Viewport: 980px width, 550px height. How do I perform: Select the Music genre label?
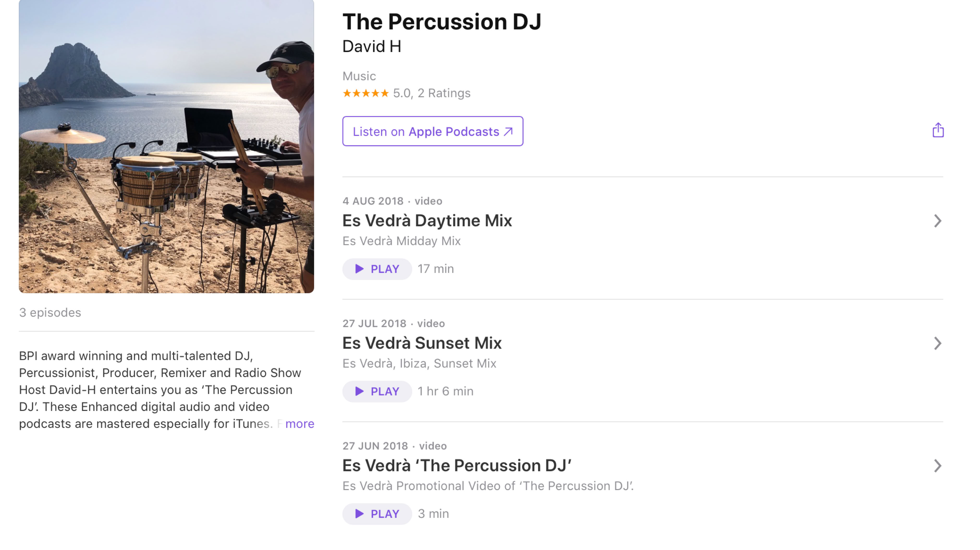(x=359, y=76)
